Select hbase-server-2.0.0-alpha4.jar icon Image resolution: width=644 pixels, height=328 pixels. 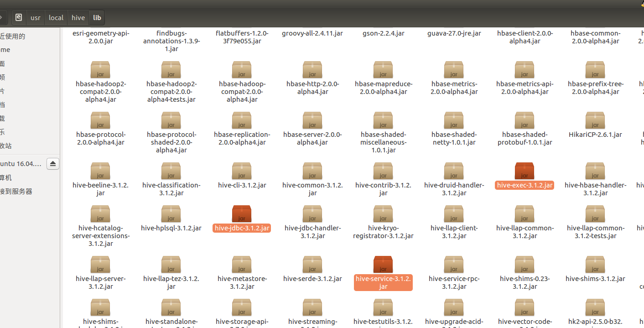point(312,120)
